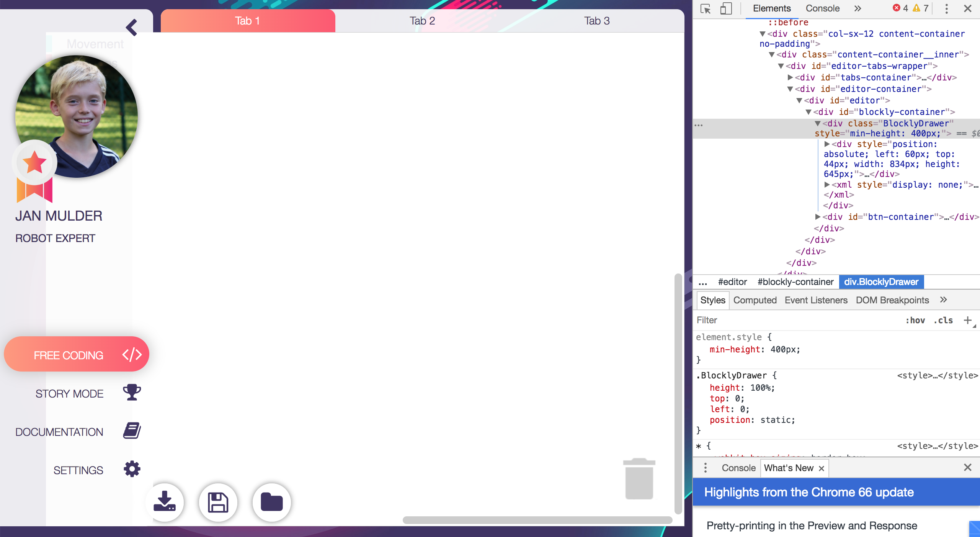980x537 pixels.
Task: Expand the tabs-container div node
Action: [791, 77]
